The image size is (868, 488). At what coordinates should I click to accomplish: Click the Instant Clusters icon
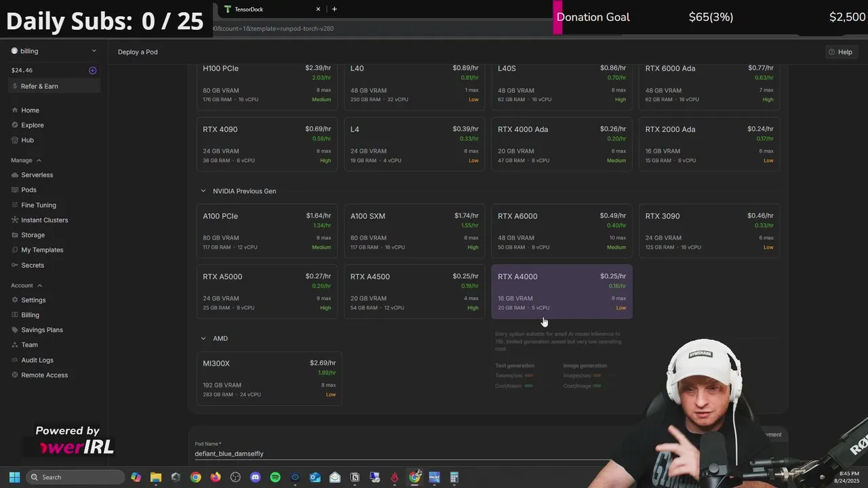point(14,220)
